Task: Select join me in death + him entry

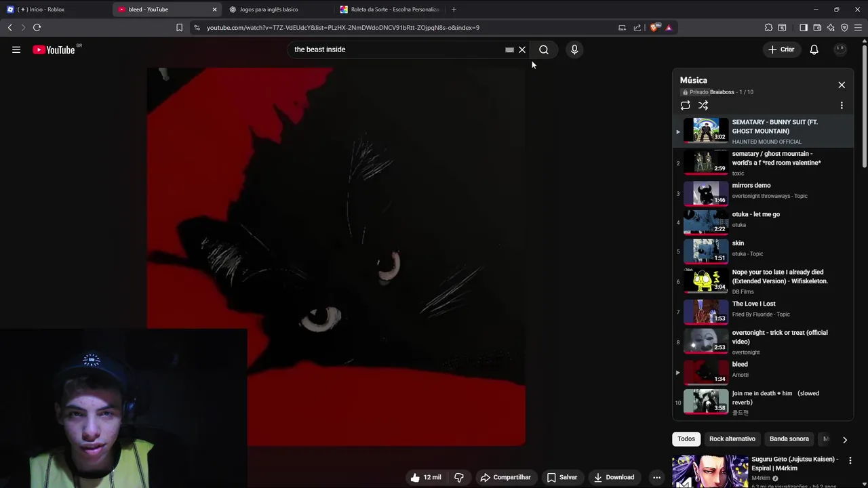Action: 764,402
